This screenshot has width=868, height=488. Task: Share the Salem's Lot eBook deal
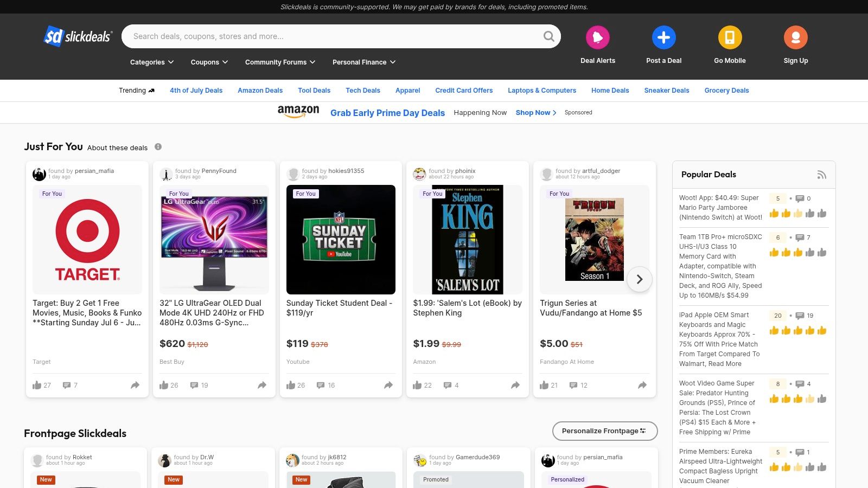coord(515,385)
